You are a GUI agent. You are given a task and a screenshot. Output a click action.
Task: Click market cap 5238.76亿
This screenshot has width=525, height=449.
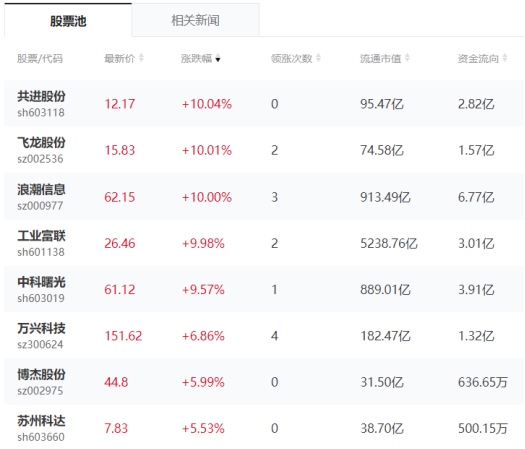[389, 243]
